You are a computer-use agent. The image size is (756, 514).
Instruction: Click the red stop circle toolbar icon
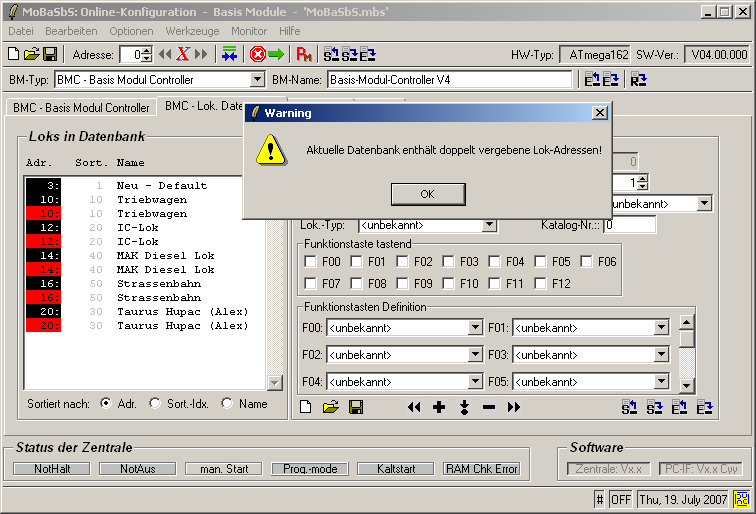(x=257, y=54)
